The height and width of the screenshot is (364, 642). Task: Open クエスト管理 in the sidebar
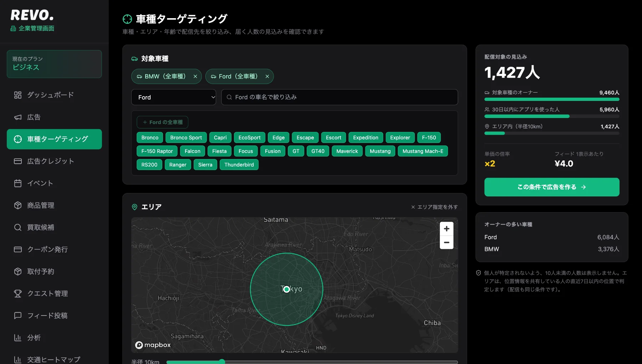point(54,293)
